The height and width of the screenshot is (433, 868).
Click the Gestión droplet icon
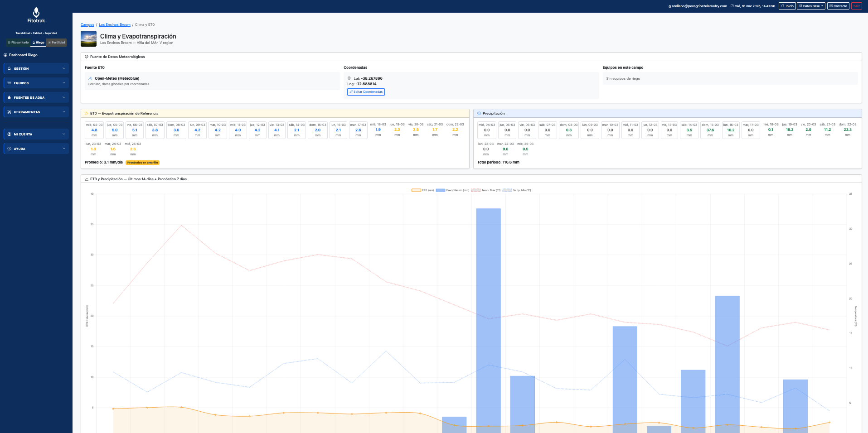9,69
